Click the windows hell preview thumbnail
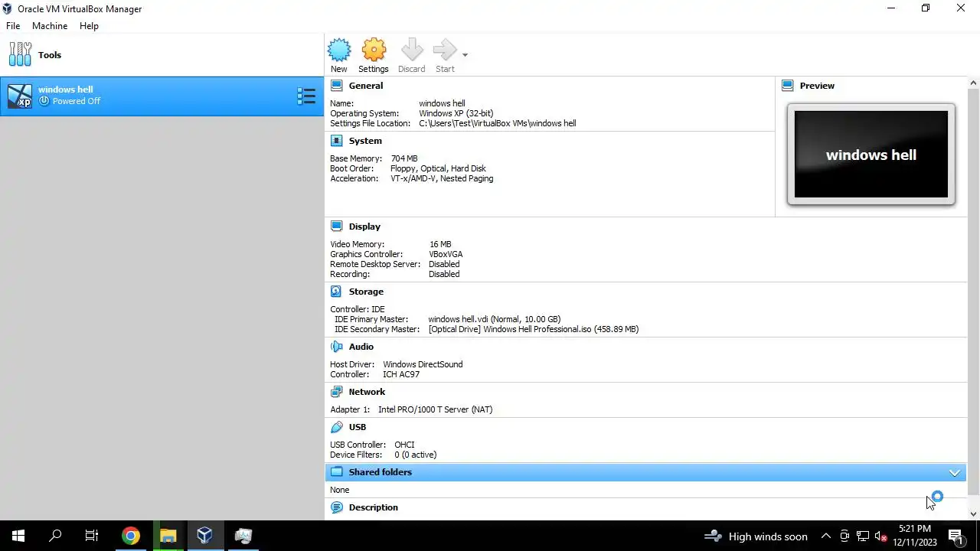Image resolution: width=980 pixels, height=551 pixels. [x=871, y=155]
